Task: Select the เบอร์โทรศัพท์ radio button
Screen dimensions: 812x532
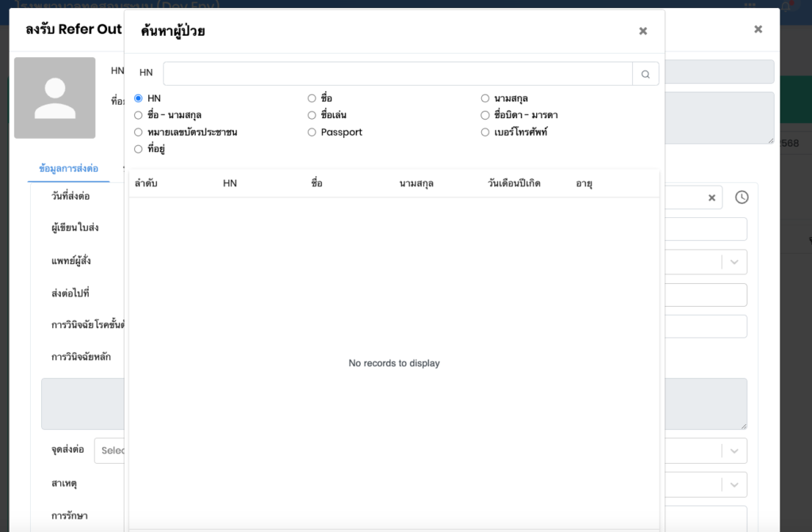Action: click(485, 132)
